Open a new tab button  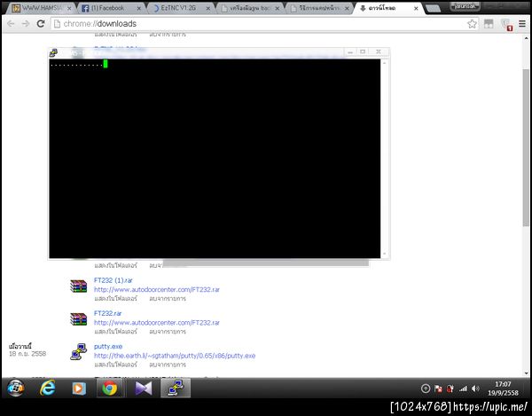[x=433, y=9]
